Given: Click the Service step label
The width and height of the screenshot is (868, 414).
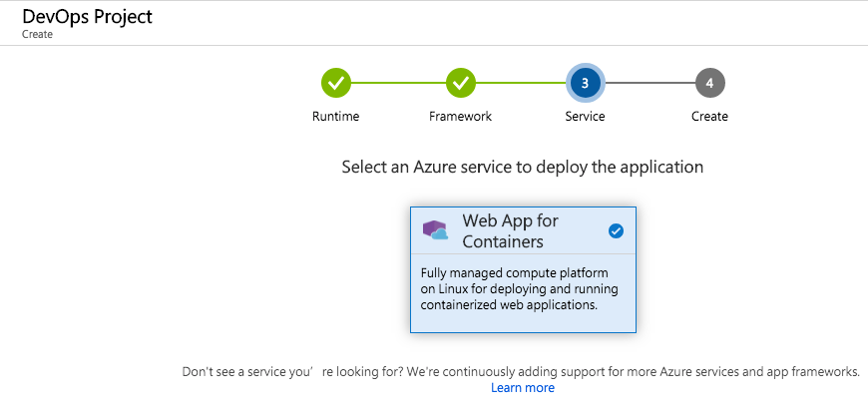Looking at the screenshot, I should coord(585,117).
